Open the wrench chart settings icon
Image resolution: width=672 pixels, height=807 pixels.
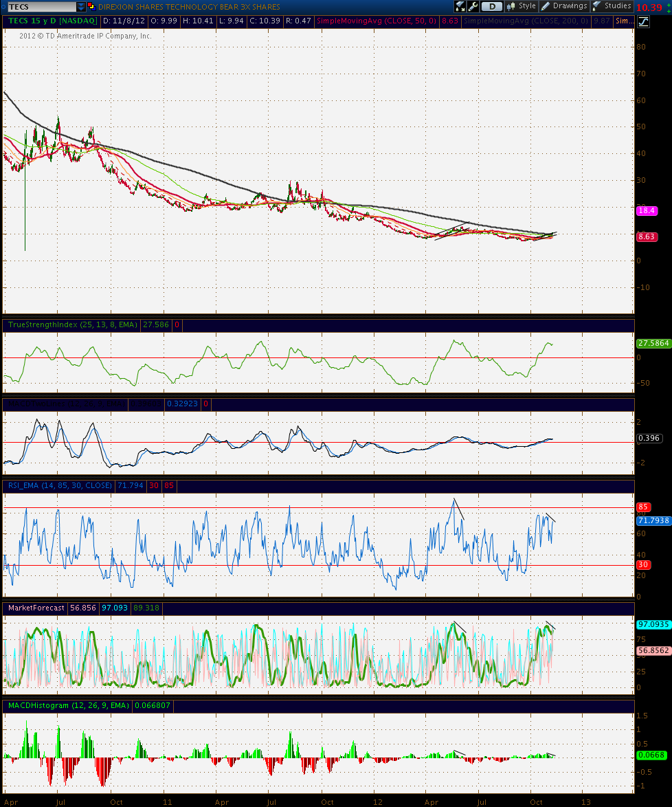pyautogui.click(x=473, y=7)
